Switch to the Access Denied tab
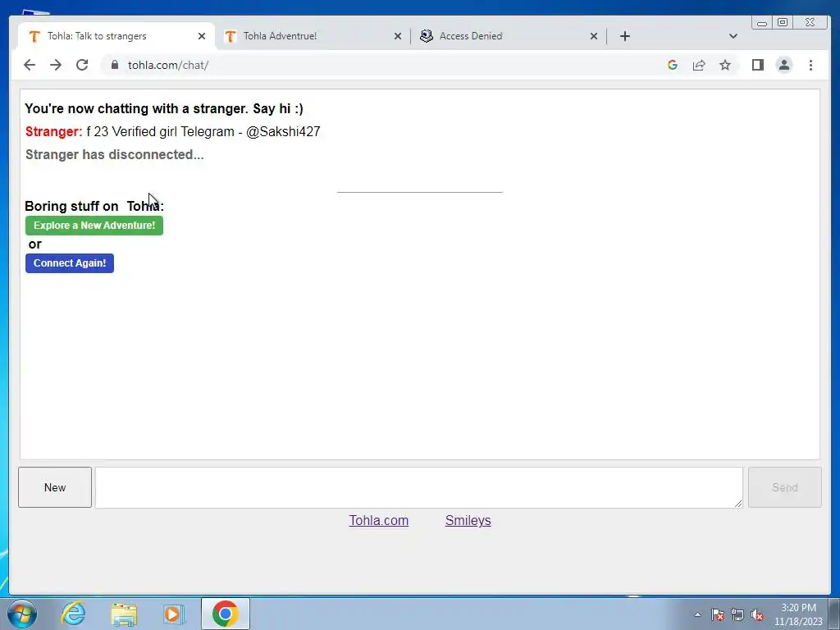This screenshot has width=840, height=630. point(508,36)
